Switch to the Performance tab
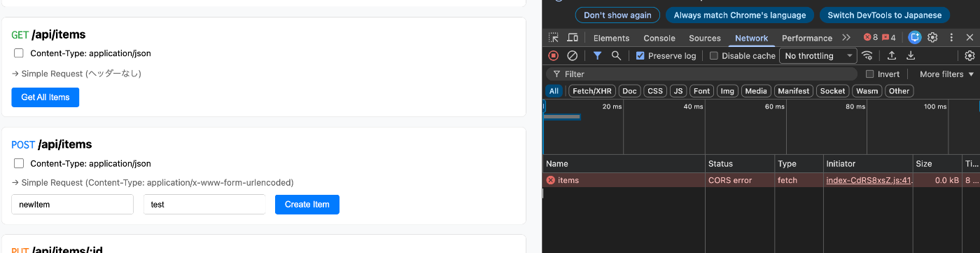 807,38
